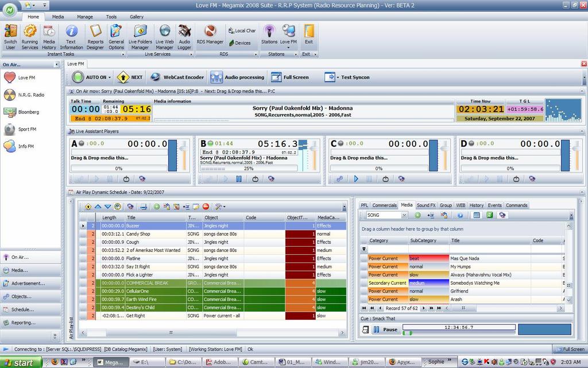The height and width of the screenshot is (368, 588).
Task: Expand Instant Tasks group launcher
Action: click(x=123, y=55)
